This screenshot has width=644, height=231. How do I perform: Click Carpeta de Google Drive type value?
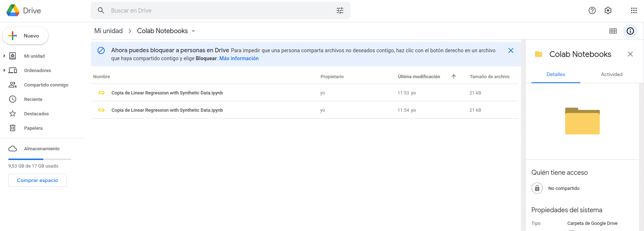(592, 223)
